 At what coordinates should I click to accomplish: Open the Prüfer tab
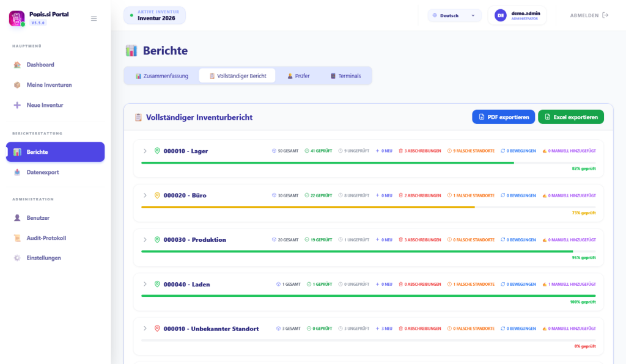(x=298, y=76)
